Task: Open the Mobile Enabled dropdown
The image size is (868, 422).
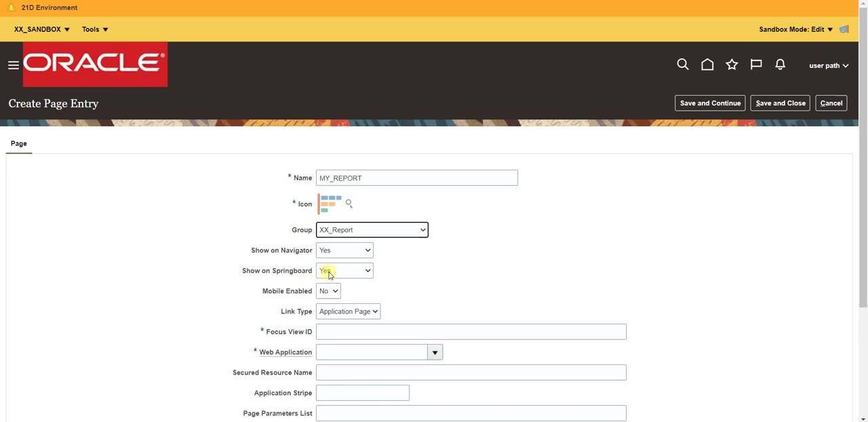Action: [x=328, y=291]
